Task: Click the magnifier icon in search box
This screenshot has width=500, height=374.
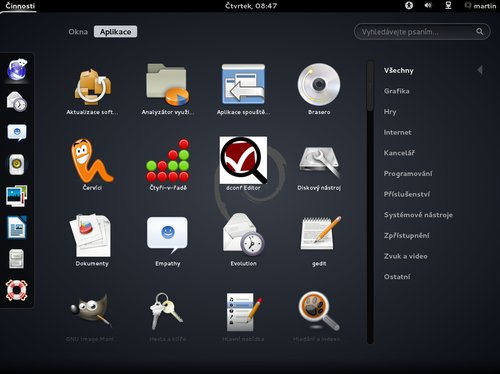Action: click(x=479, y=32)
